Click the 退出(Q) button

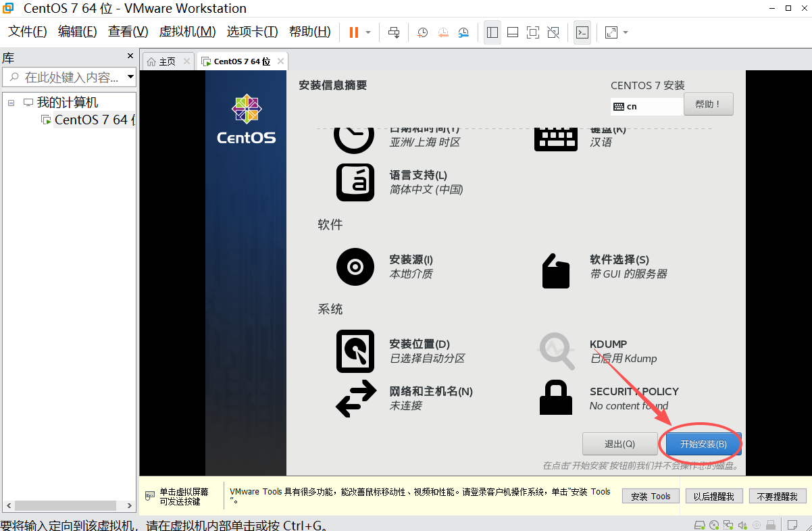(x=619, y=444)
